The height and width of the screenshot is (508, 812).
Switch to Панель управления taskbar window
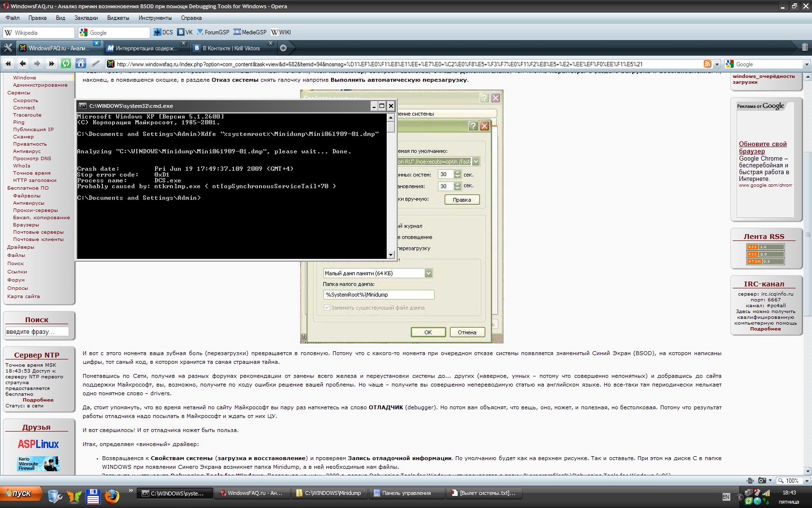point(406,493)
